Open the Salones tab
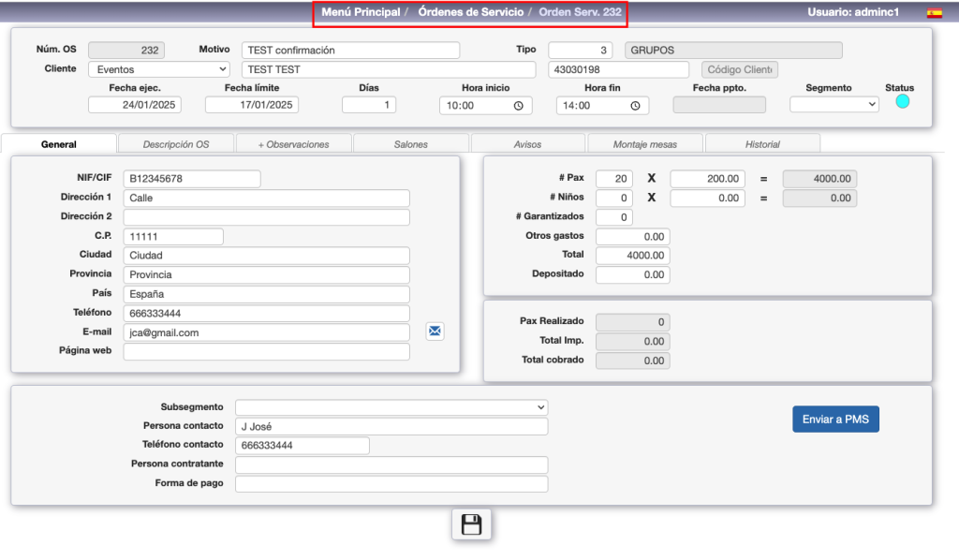 [410, 144]
